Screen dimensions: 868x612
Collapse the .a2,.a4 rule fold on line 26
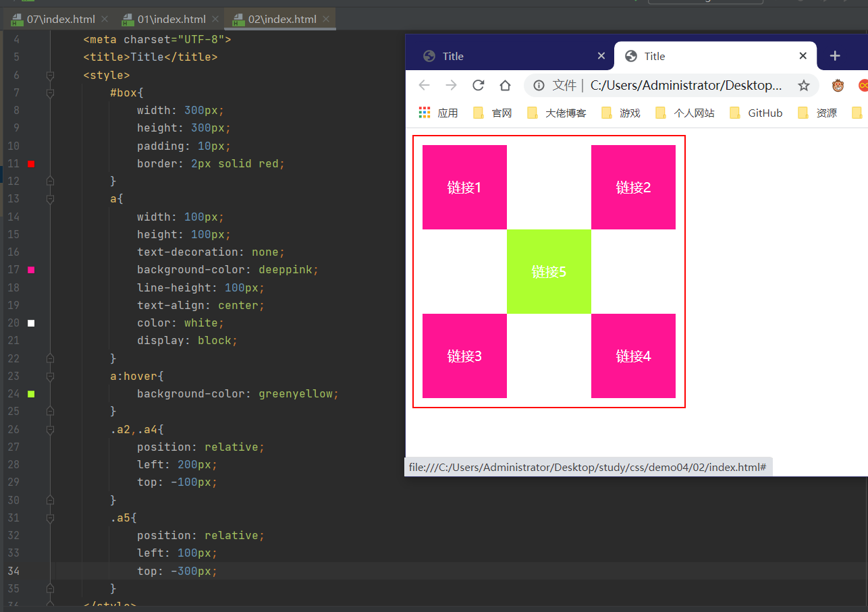point(50,429)
